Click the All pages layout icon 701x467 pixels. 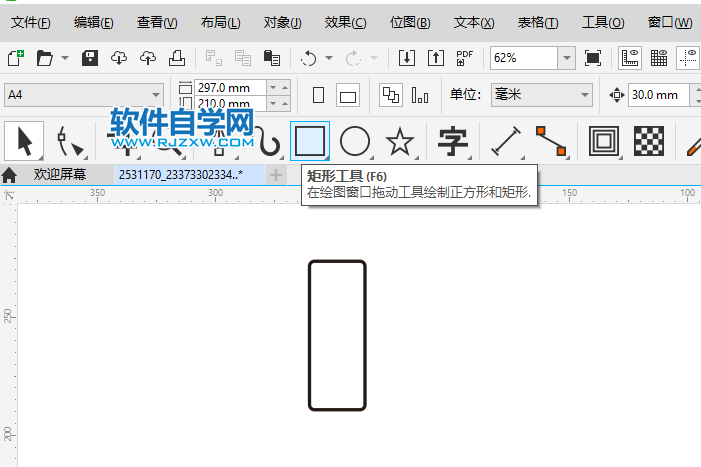(391, 95)
